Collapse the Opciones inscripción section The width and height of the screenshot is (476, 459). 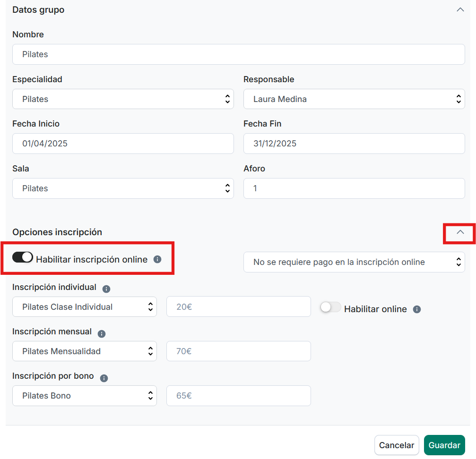click(x=460, y=232)
